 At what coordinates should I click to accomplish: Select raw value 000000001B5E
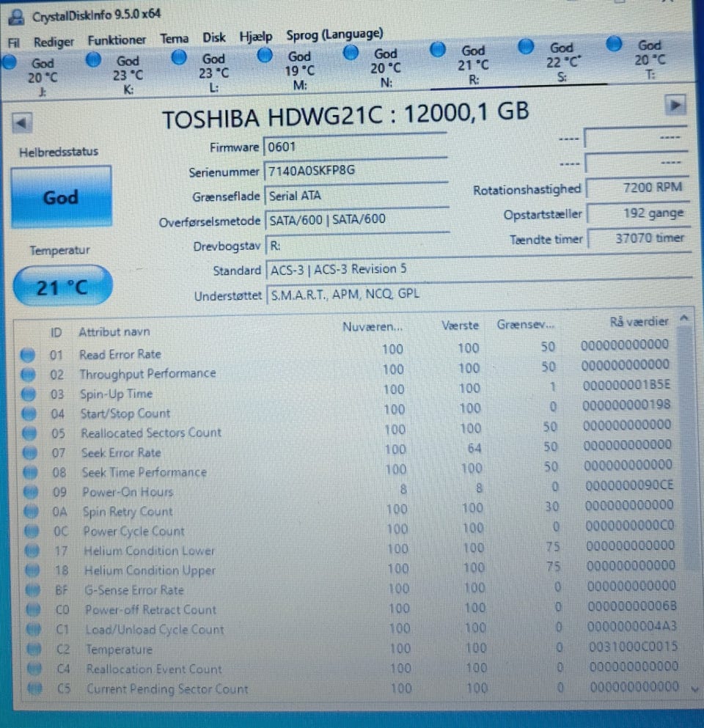pyautogui.click(x=626, y=386)
